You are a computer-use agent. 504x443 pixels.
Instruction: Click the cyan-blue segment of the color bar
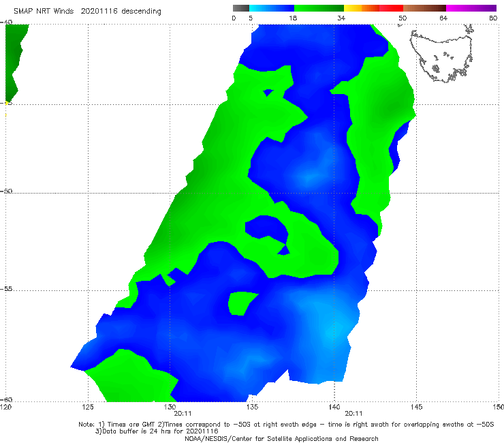[x=272, y=8]
